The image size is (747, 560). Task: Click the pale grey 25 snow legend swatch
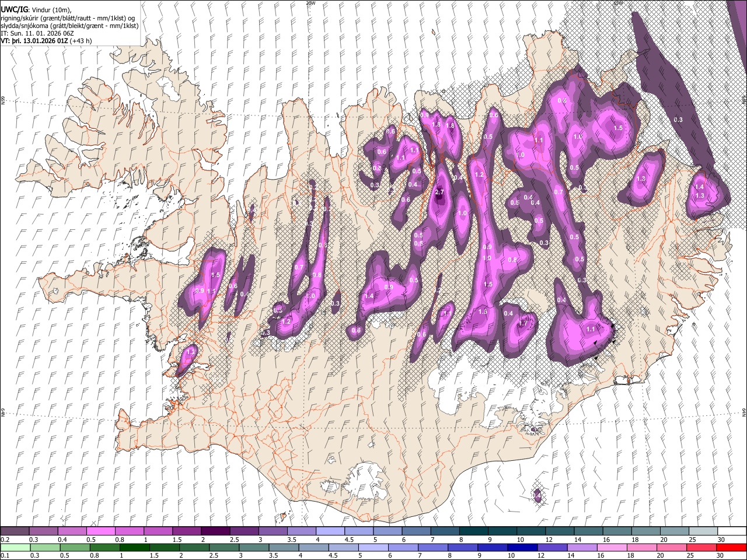pos(703,531)
